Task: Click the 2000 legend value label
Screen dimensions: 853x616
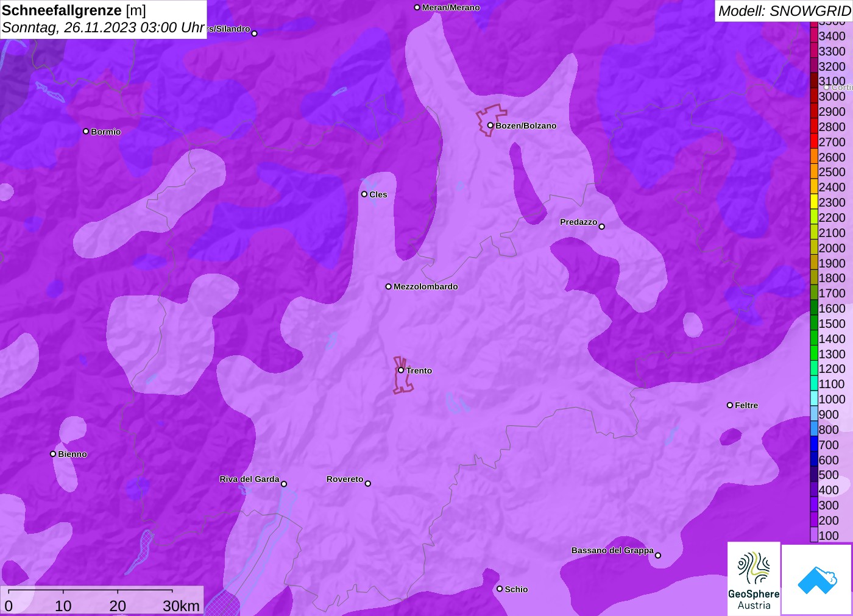Action: [832, 248]
